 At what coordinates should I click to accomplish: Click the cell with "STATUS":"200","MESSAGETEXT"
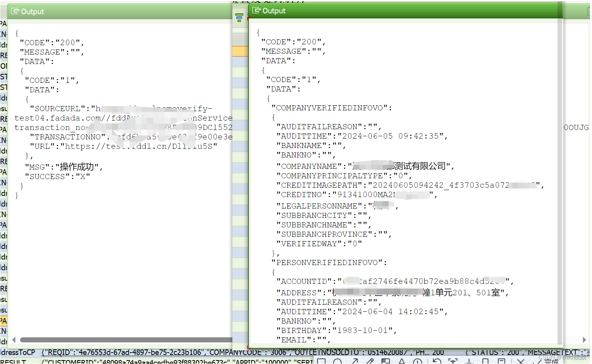tap(527, 352)
